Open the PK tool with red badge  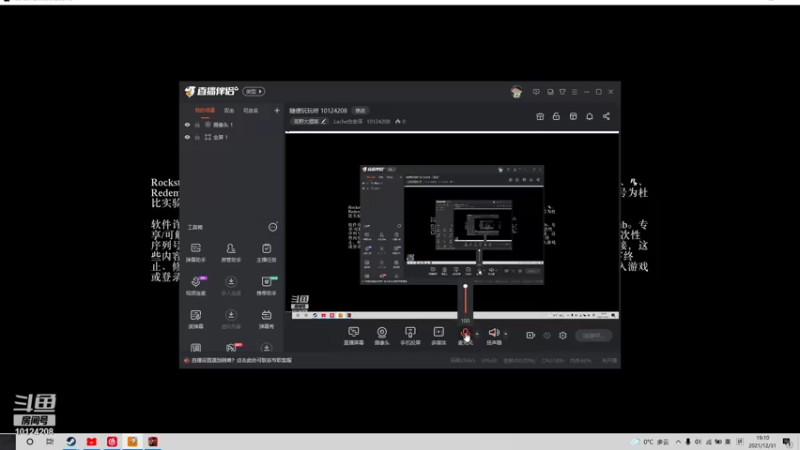point(232,347)
